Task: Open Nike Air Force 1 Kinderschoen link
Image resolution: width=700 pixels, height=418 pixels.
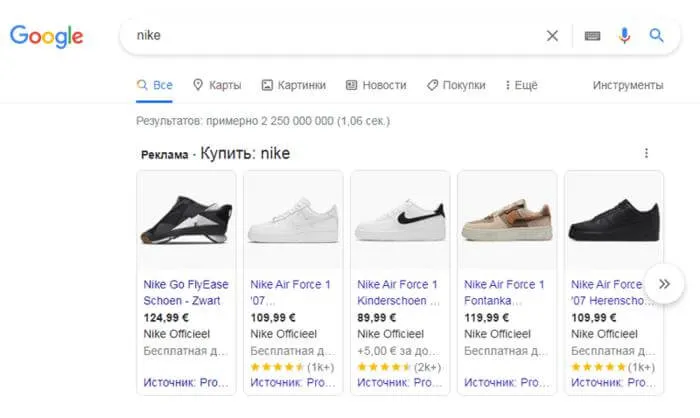Action: tap(397, 291)
